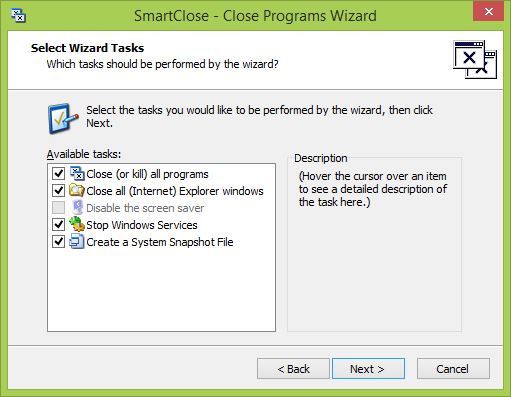Viewport: 511px width, 397px height.
Task: Click the wizard header close-windows icon
Action: point(475,59)
